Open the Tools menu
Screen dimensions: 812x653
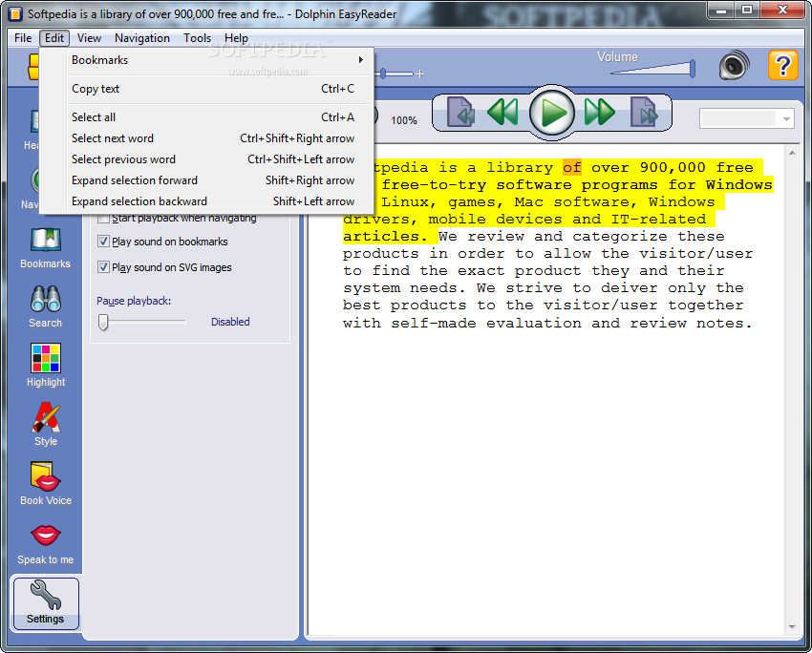point(198,38)
